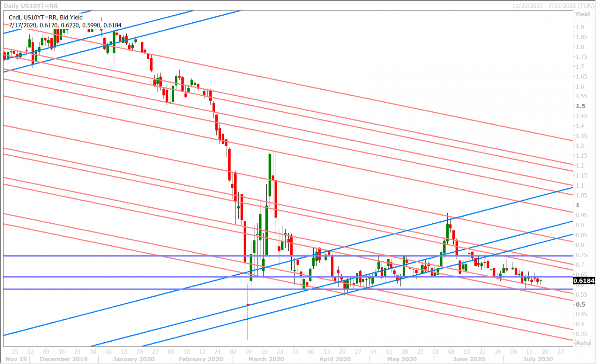
Task: Click the February 2020 month label
Action: click(201, 359)
